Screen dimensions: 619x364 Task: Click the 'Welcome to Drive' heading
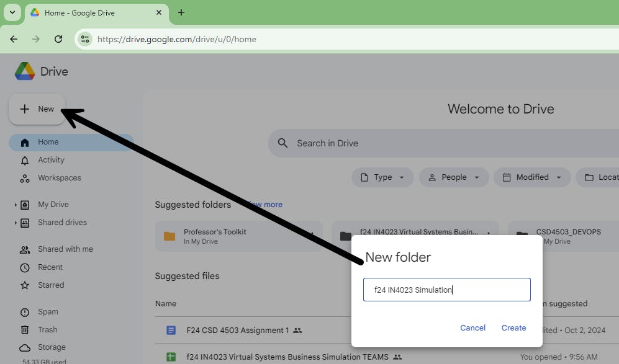(x=500, y=109)
